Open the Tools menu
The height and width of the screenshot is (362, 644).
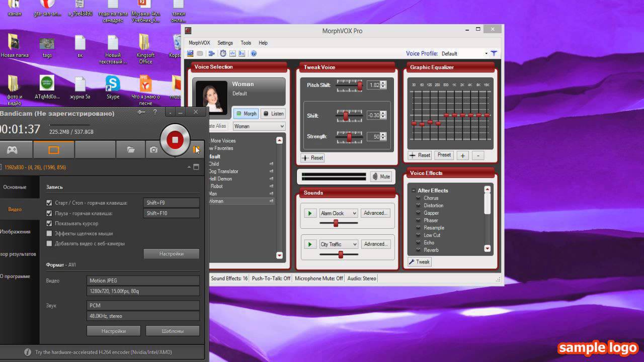click(x=246, y=43)
